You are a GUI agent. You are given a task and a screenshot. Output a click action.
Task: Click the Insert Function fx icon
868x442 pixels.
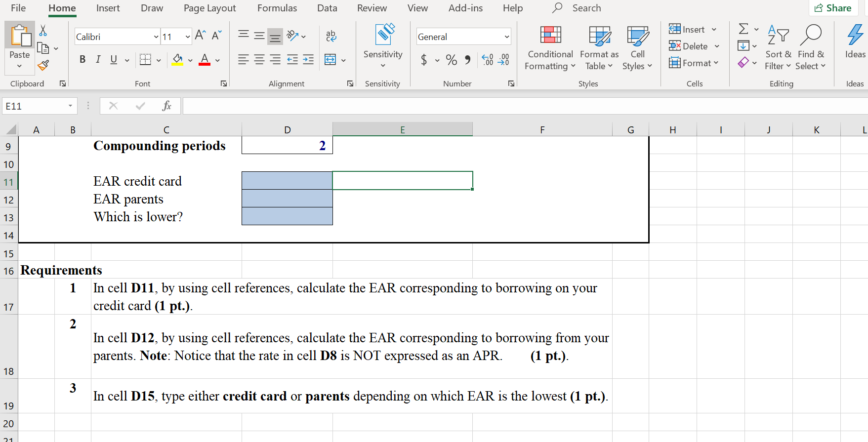pyautogui.click(x=167, y=106)
